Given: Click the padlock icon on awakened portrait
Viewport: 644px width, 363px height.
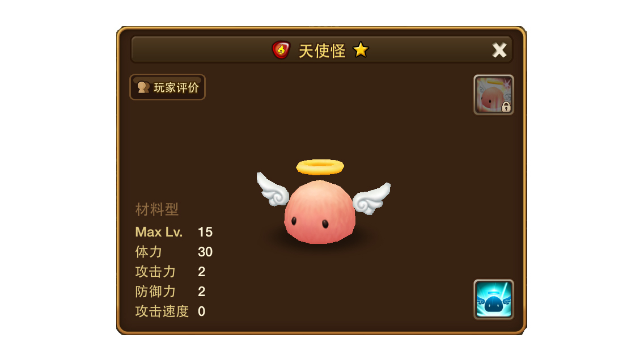Looking at the screenshot, I should tap(506, 107).
